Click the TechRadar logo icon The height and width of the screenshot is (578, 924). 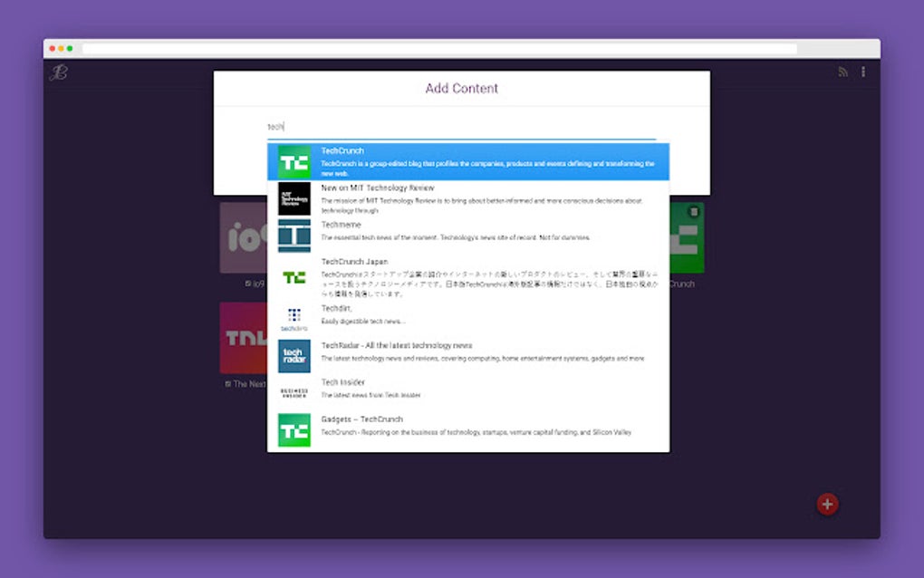pos(294,355)
